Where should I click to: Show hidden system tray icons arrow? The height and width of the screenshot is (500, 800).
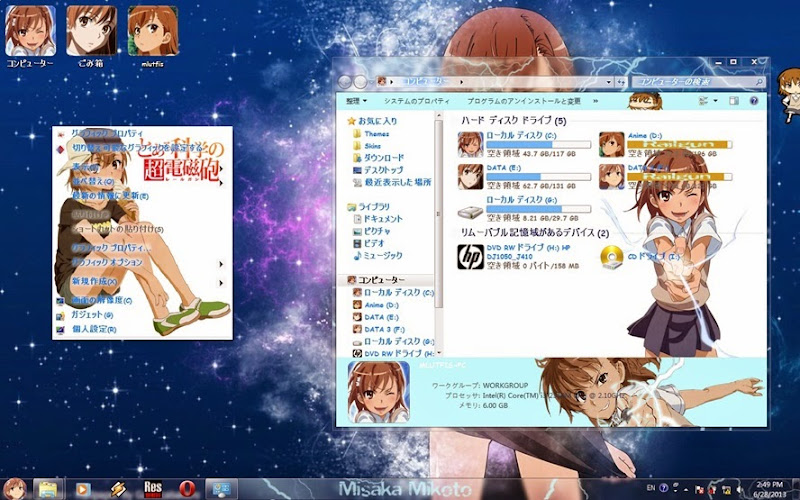pos(686,488)
